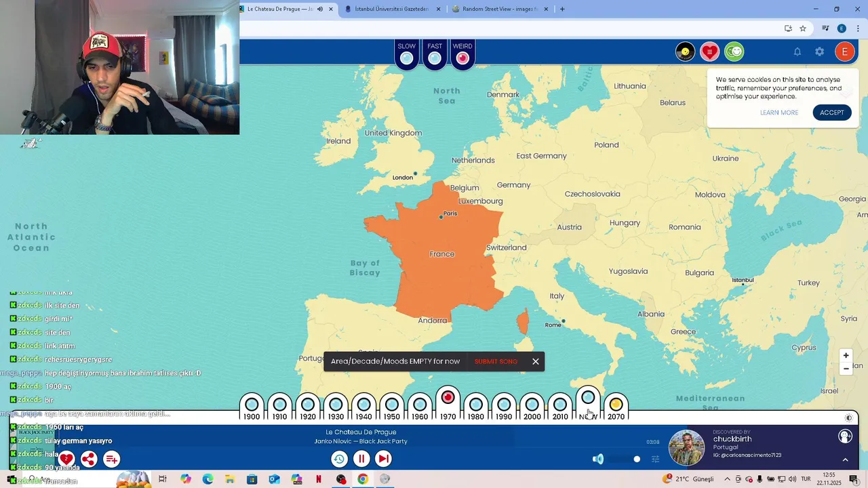
Task: Zoom in on the map
Action: 846,355
